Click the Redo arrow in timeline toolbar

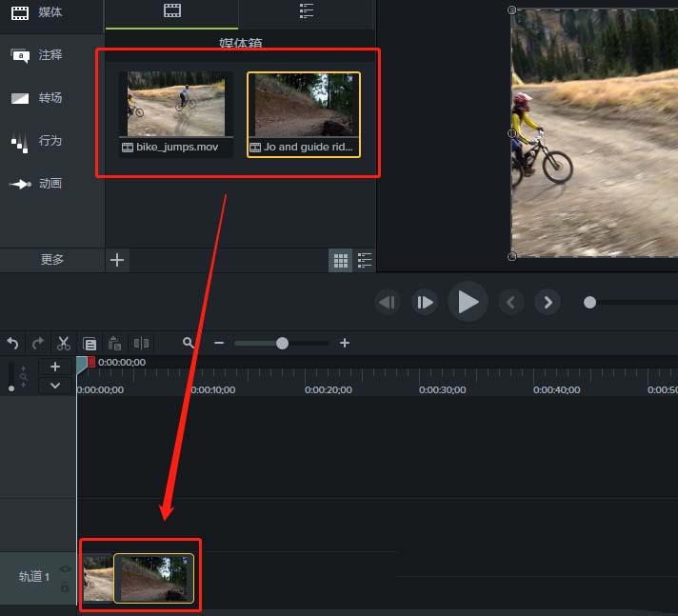tap(38, 344)
